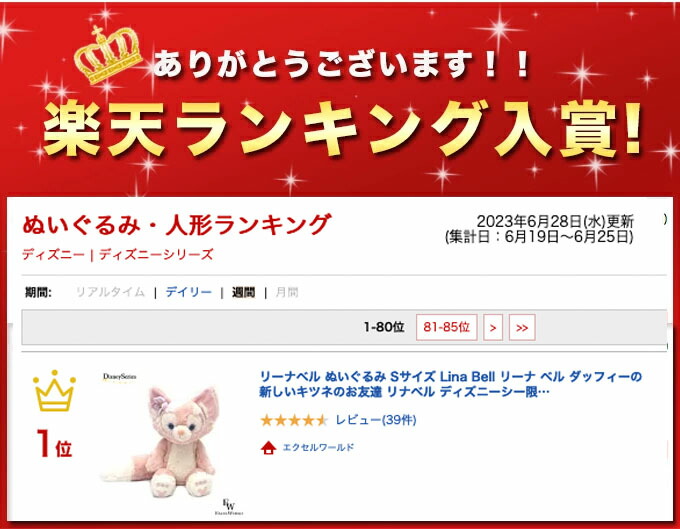Screen dimensions: 680x529
Task: Click the golden crown icon in banner
Action: coord(108,55)
